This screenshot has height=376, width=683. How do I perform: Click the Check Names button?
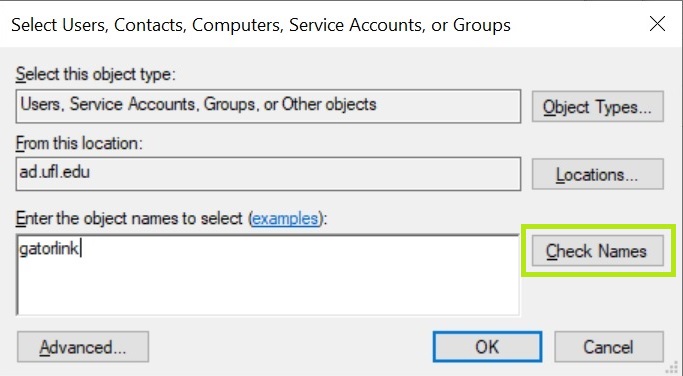click(x=598, y=251)
